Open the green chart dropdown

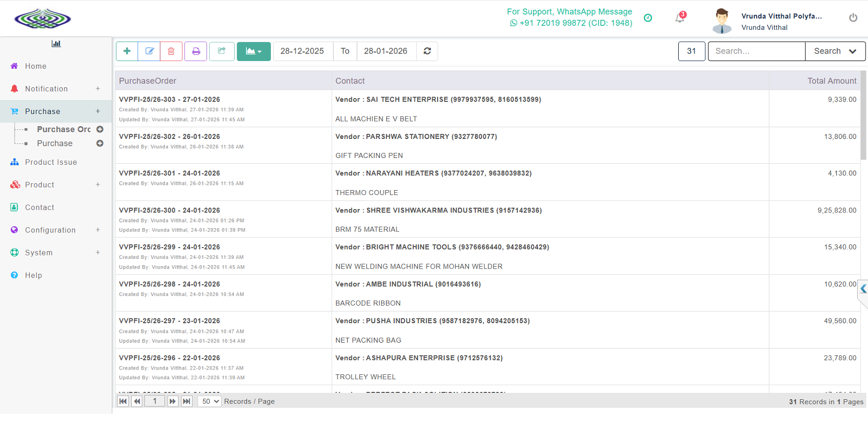tap(254, 51)
